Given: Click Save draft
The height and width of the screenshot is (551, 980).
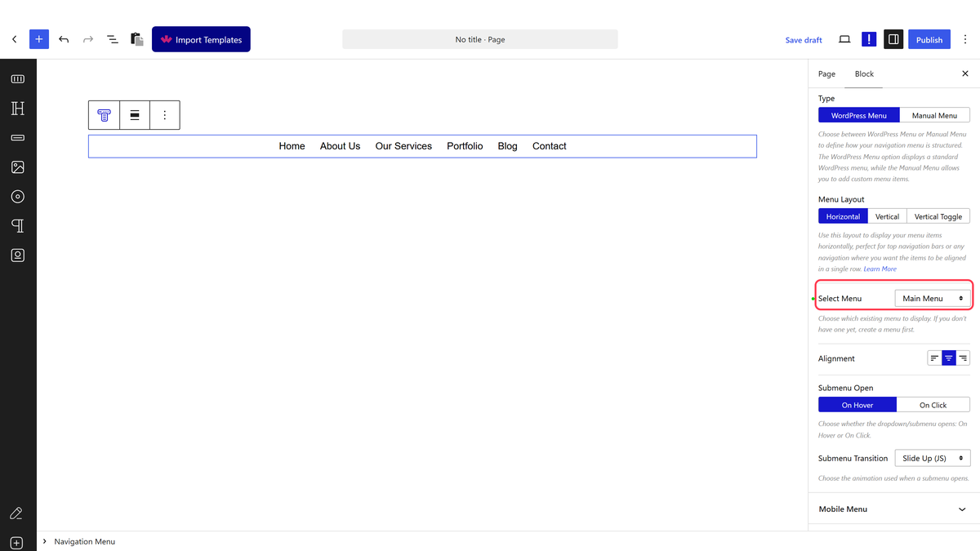Looking at the screenshot, I should point(804,40).
